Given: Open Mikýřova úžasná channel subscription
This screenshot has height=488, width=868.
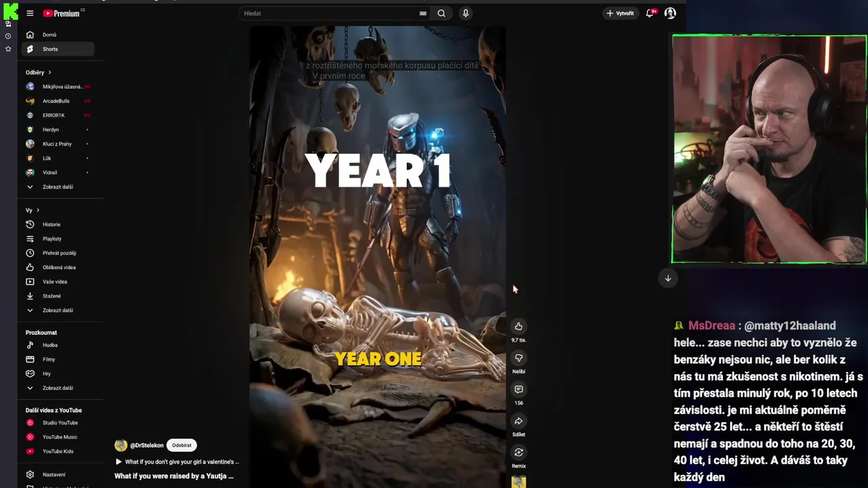Looking at the screenshot, I should point(58,87).
